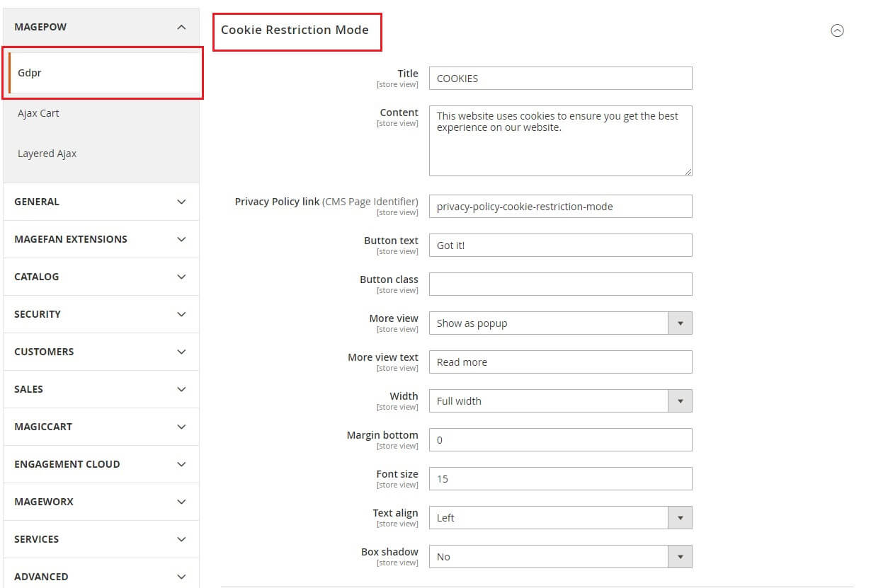Click the Cookie Restriction Mode heading
This screenshot has height=588, width=871.
click(x=295, y=30)
